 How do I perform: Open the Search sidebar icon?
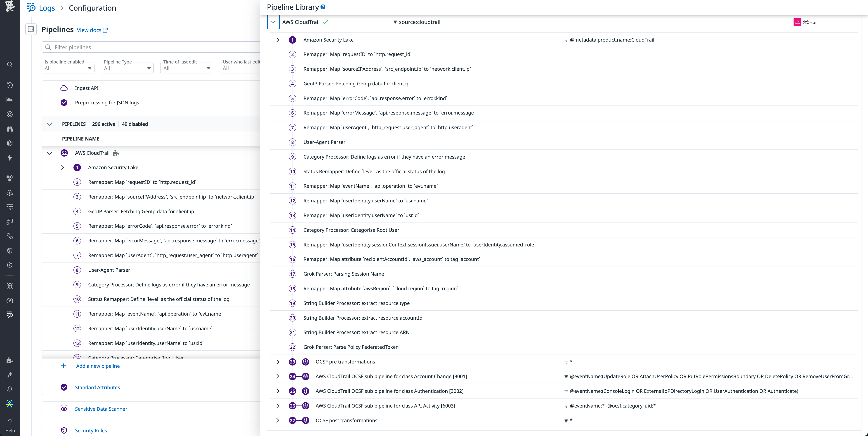[10, 65]
